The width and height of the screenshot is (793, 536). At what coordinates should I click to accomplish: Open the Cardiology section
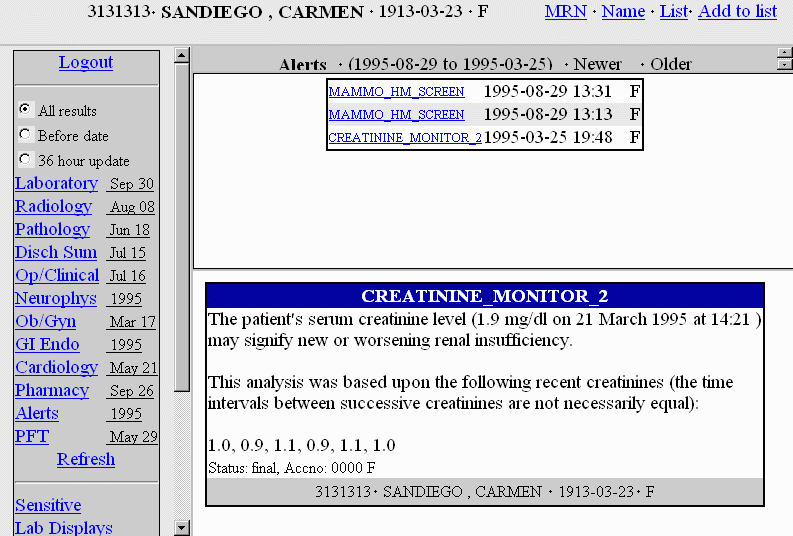(x=56, y=367)
